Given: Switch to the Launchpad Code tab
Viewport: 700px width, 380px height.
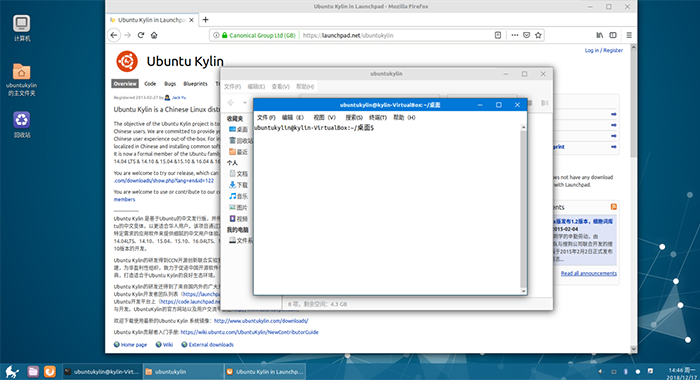Looking at the screenshot, I should click(x=150, y=84).
